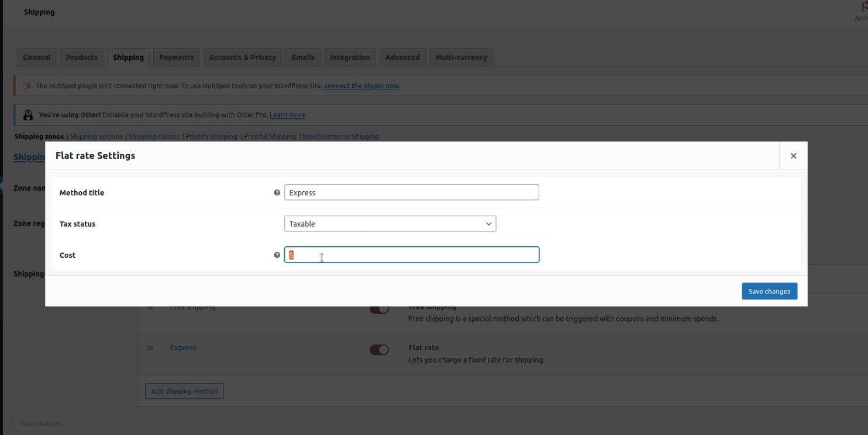Click the Shipping zones sub-link
The width and height of the screenshot is (868, 435).
tap(39, 136)
